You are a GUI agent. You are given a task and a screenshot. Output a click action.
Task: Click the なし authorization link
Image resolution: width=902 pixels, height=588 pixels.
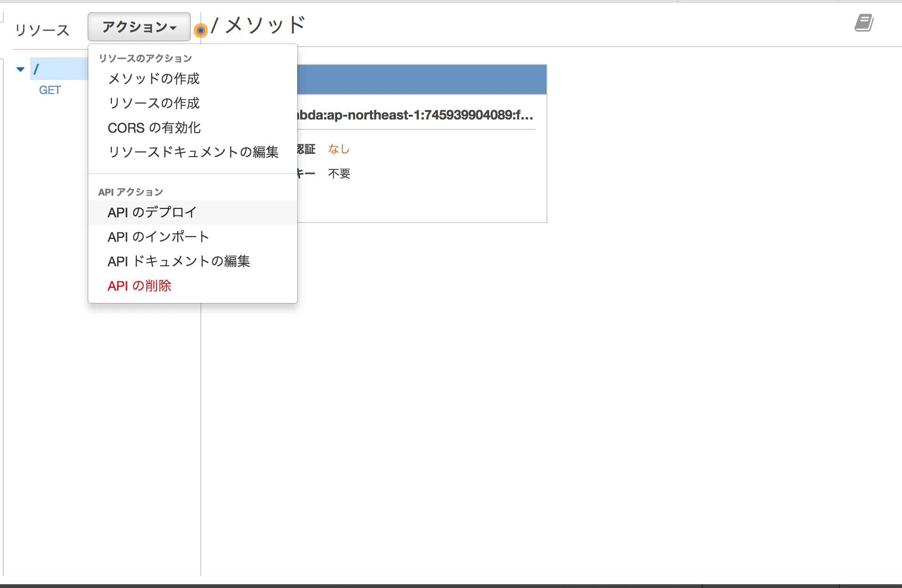point(339,149)
